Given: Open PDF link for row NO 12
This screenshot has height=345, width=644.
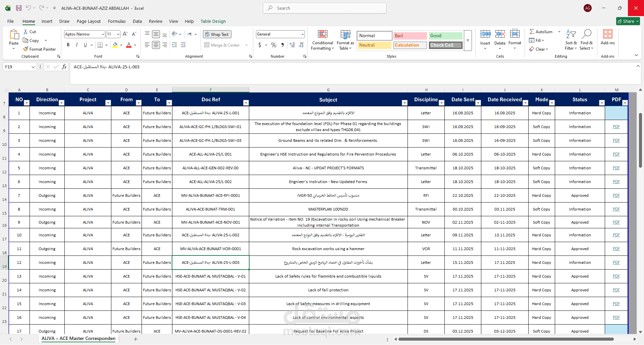Looking at the screenshot, I should 616,263.
